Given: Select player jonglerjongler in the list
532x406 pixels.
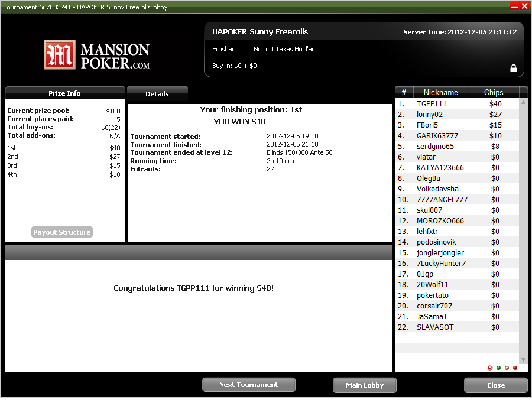Looking at the screenshot, I should (x=457, y=253).
